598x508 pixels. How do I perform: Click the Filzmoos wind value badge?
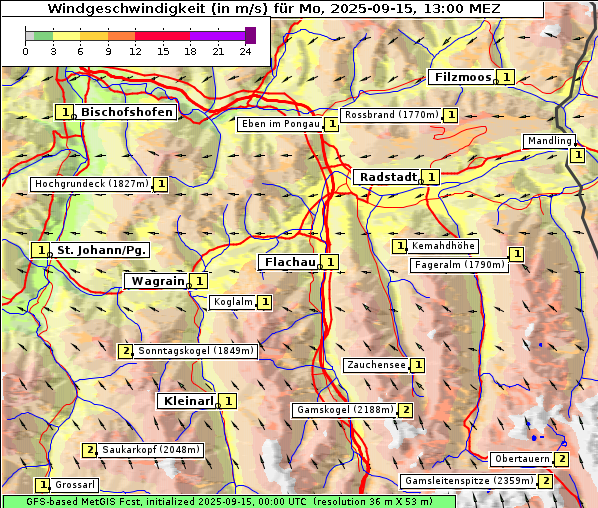(506, 77)
